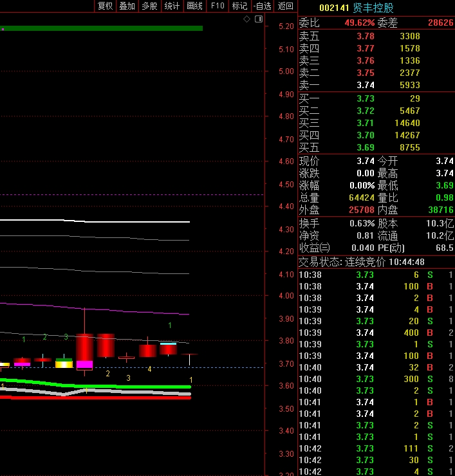Click the 4.00 price axis label
The image size is (455, 476).
[286, 296]
